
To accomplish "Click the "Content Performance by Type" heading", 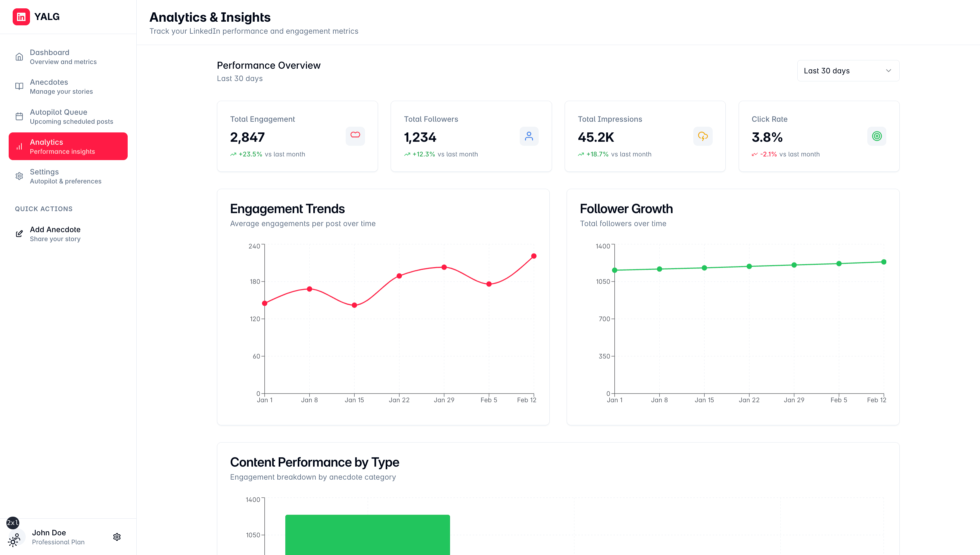I will point(315,462).
